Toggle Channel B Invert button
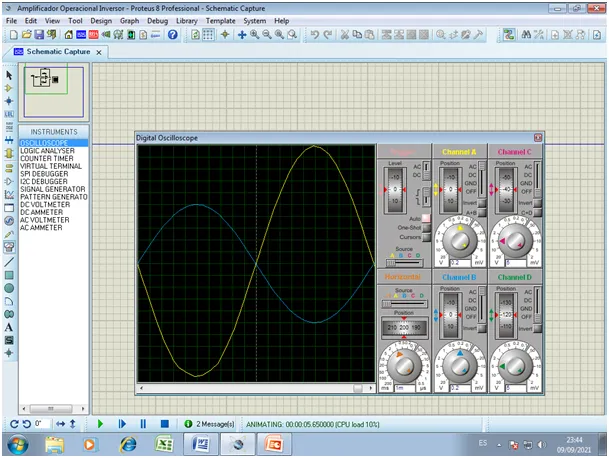This screenshot has width=609, height=458. click(x=482, y=329)
